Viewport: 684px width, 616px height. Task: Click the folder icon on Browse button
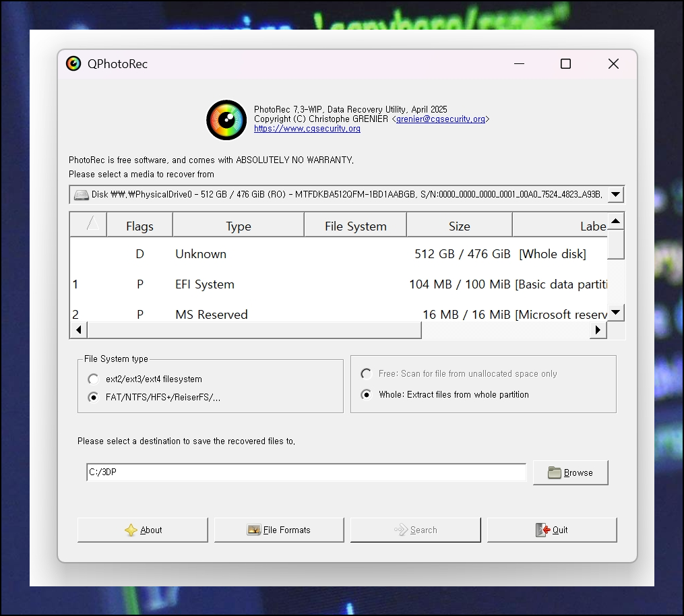tap(555, 472)
